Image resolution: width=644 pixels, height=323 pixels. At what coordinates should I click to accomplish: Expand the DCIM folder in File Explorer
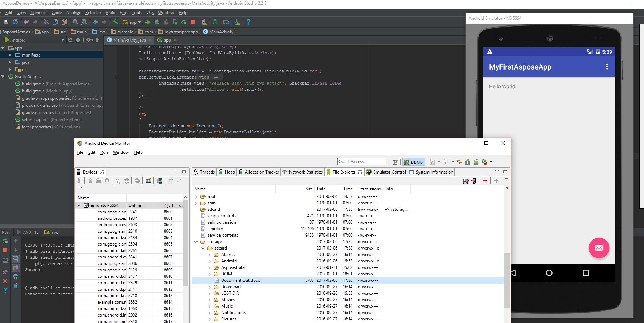pyautogui.click(x=210, y=274)
